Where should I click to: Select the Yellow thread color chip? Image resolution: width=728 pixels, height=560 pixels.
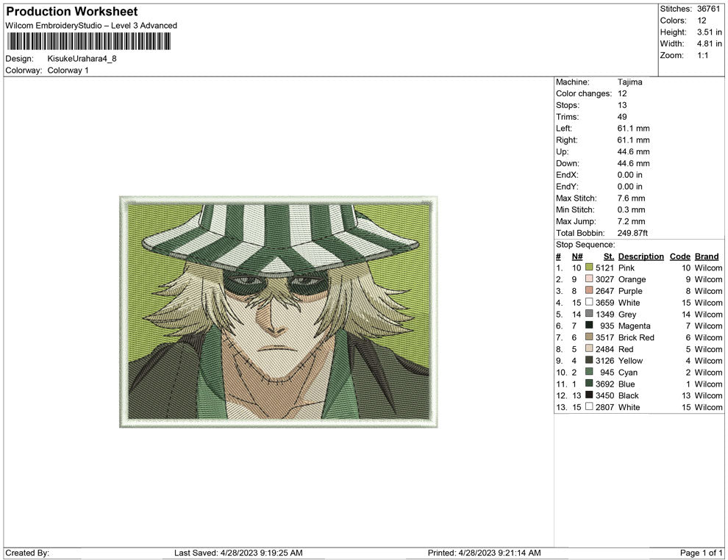click(x=588, y=361)
